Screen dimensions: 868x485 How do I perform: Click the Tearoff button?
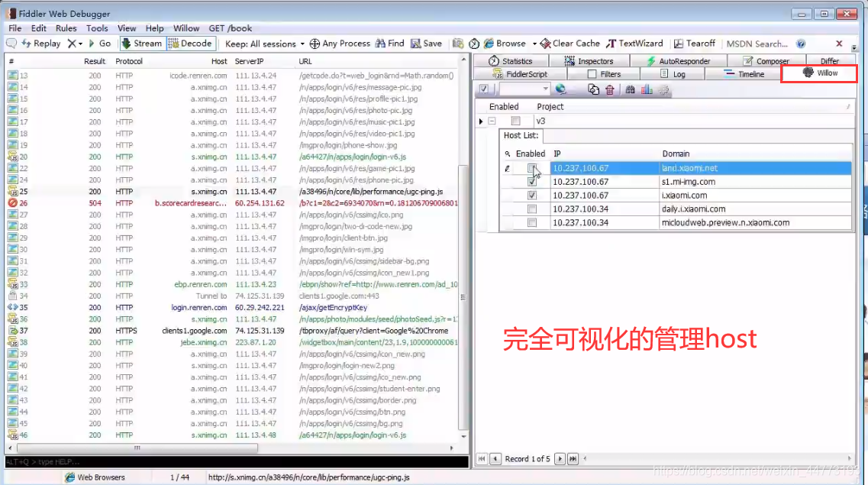coord(695,44)
